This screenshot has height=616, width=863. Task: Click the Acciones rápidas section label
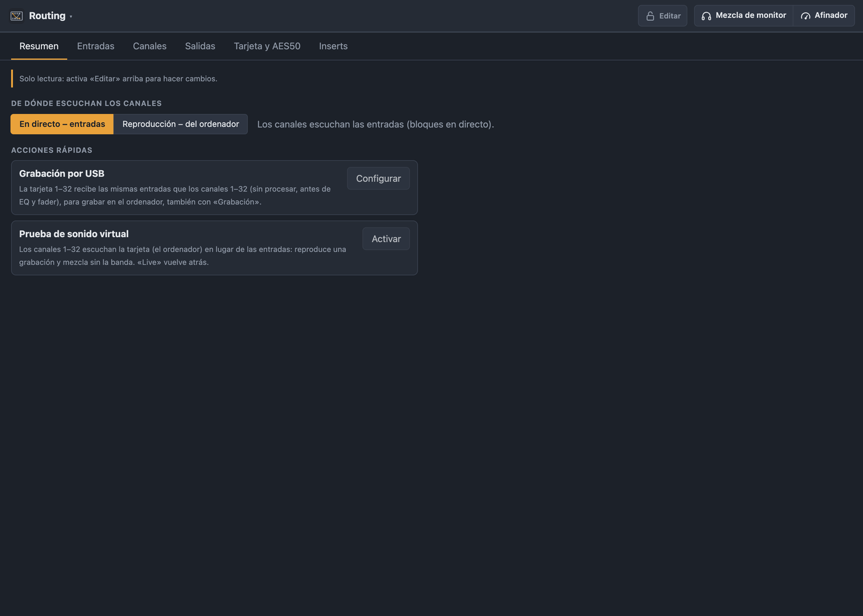click(x=52, y=150)
